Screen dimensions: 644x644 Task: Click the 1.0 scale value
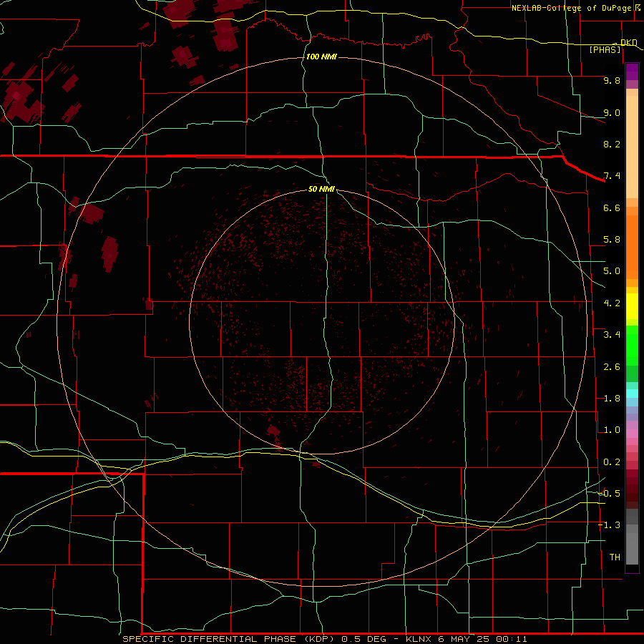612,430
